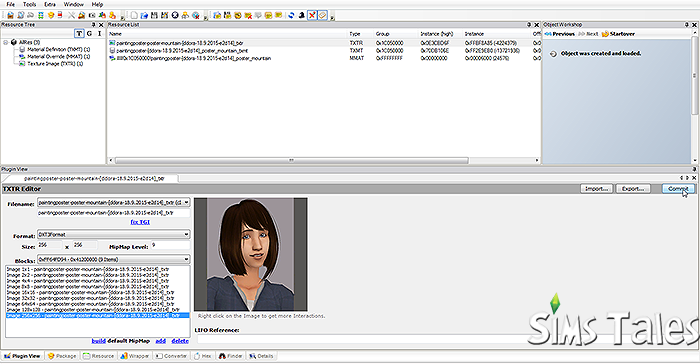The height and width of the screenshot is (364, 700).
Task: Click the black soccer ball toolbar icon
Action: [175, 15]
